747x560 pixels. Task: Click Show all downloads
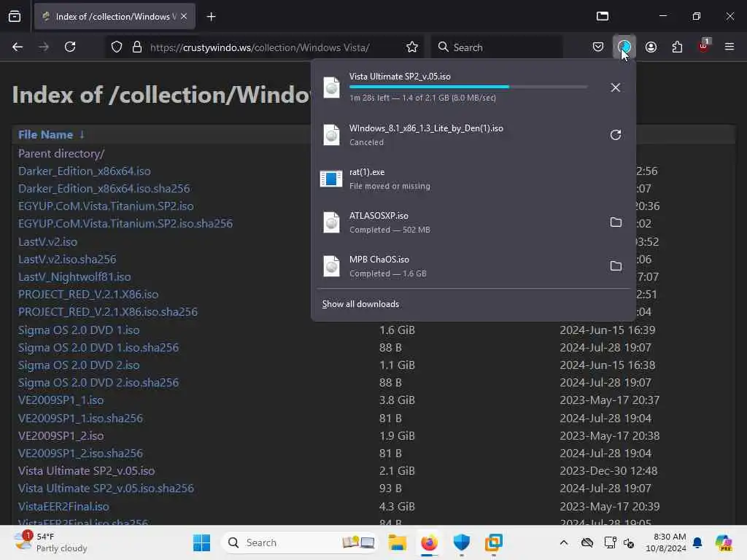pyautogui.click(x=360, y=304)
